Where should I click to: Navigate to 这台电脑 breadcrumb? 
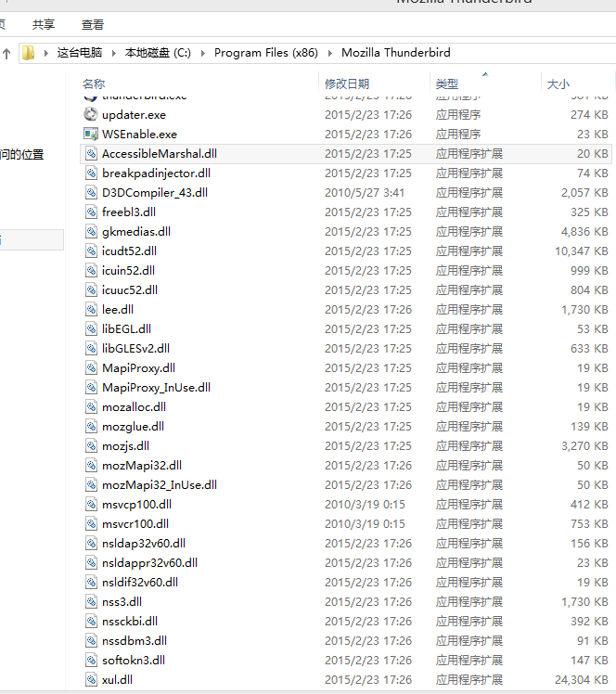pos(80,53)
